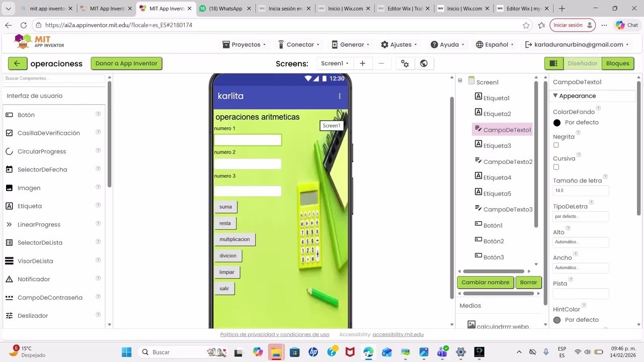Select VisorDeLista component in palette
The height and width of the screenshot is (362, 644).
pos(35,261)
